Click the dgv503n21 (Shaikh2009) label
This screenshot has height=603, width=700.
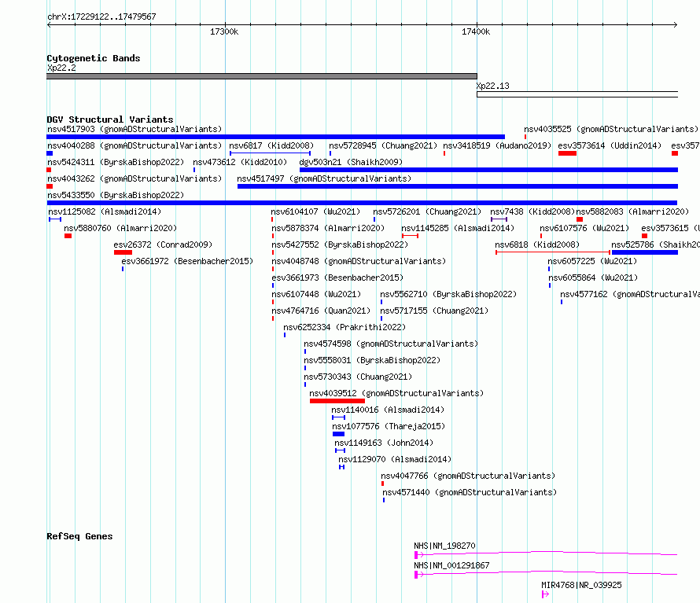coord(351,163)
